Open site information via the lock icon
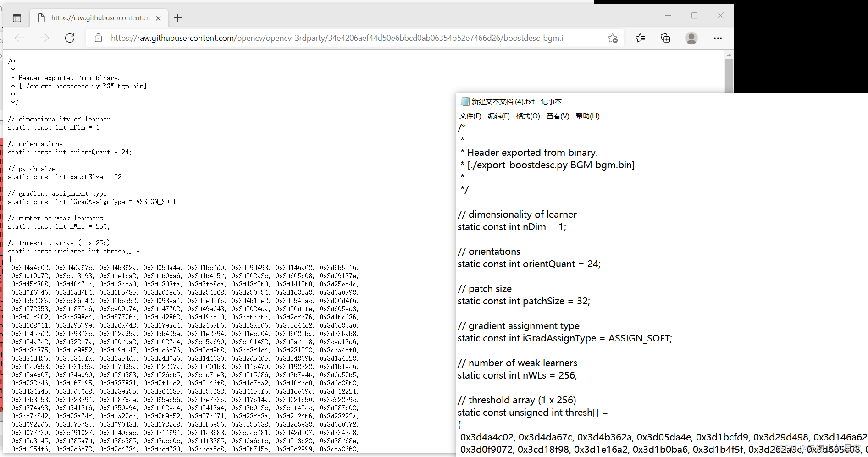Image resolution: width=868 pixels, height=457 pixels. [98, 38]
